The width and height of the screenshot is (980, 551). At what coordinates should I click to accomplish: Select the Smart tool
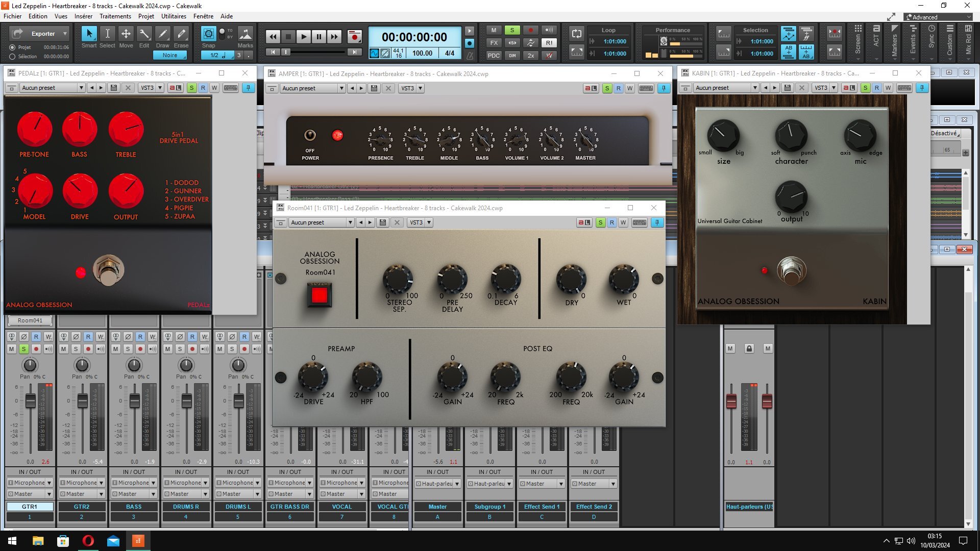tap(89, 34)
